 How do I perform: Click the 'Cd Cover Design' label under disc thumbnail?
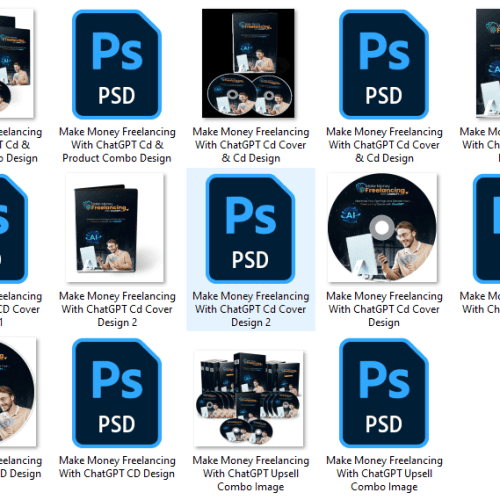click(384, 309)
